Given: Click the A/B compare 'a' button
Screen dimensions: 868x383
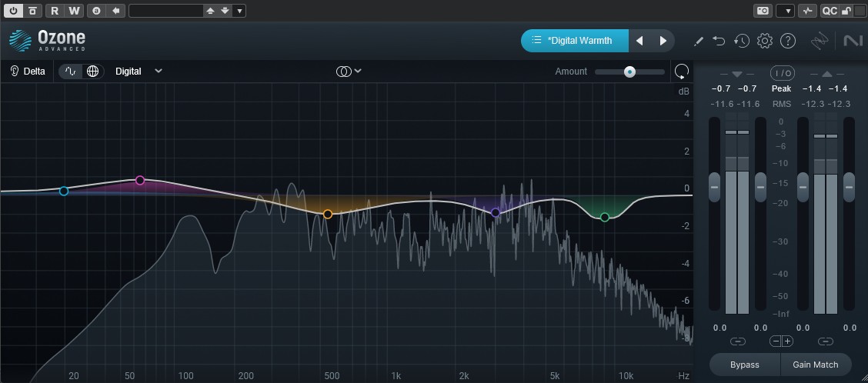Looking at the screenshot, I should pyautogui.click(x=96, y=11).
